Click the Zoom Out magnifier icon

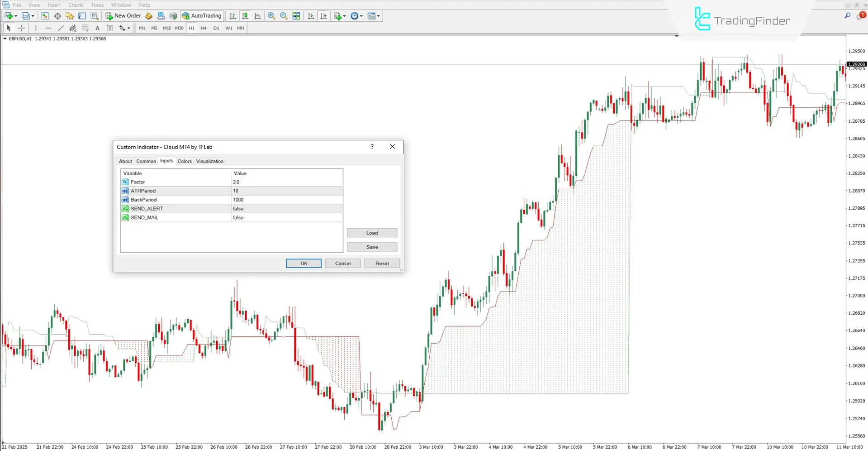tap(284, 16)
